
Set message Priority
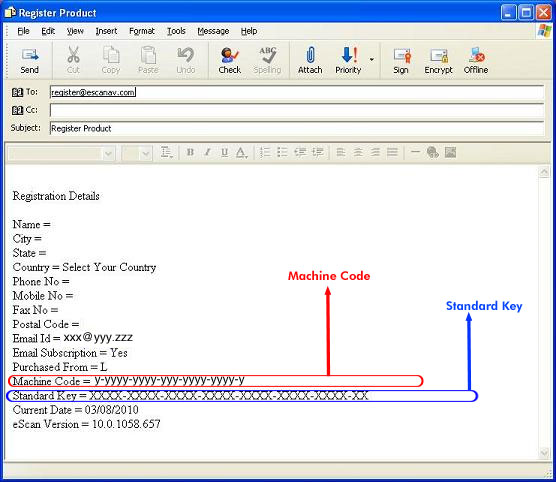click(348, 60)
